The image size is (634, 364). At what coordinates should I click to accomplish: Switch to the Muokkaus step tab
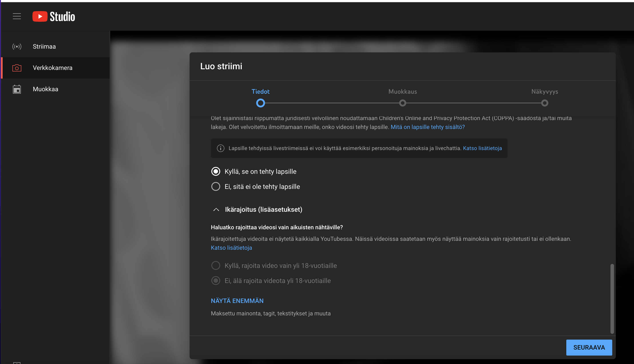click(402, 91)
